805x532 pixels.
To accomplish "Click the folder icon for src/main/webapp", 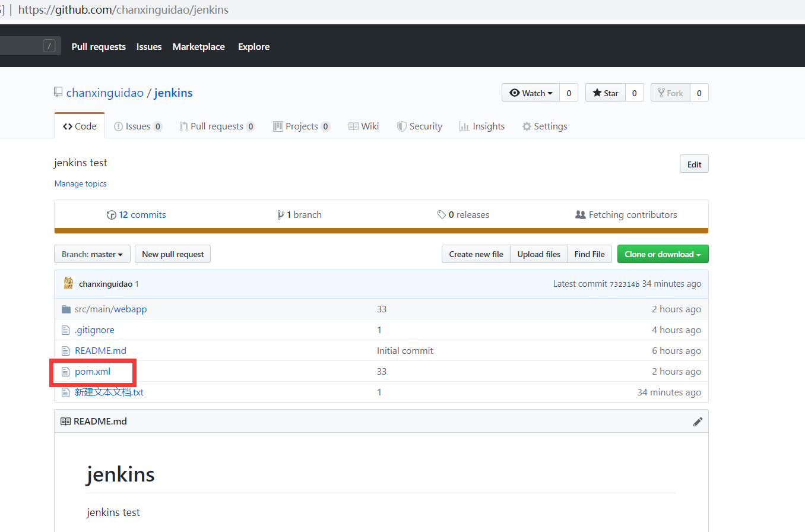I will (66, 309).
